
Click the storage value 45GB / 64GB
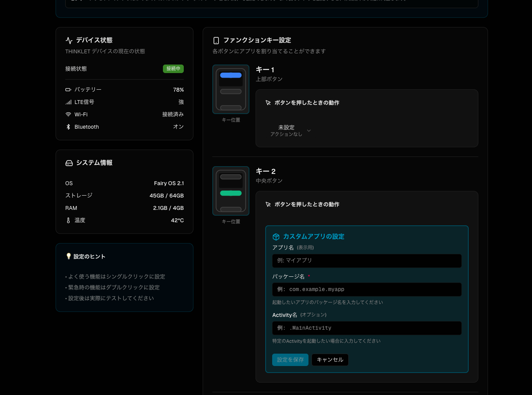pyautogui.click(x=167, y=196)
